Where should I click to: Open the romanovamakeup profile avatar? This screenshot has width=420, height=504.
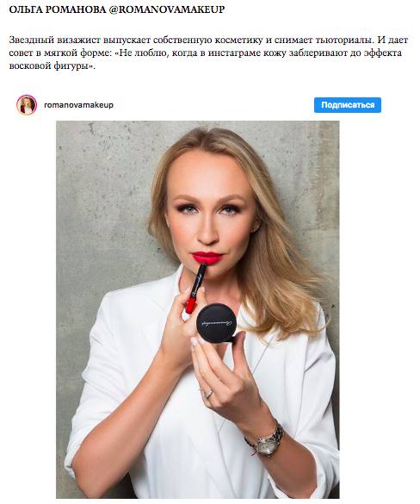click(x=27, y=105)
